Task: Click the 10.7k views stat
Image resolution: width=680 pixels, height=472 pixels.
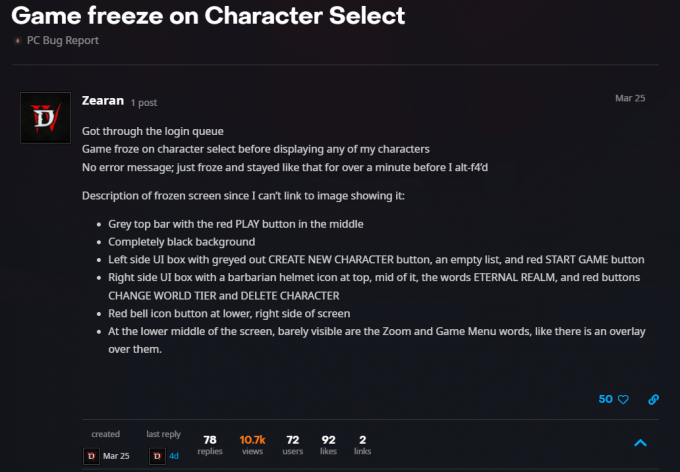Action: coord(252,445)
